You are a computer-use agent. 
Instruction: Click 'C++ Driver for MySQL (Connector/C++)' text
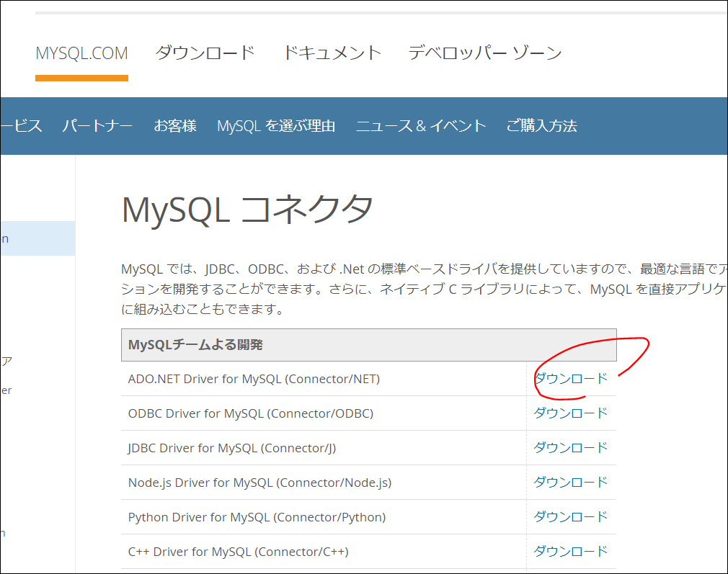tap(238, 552)
